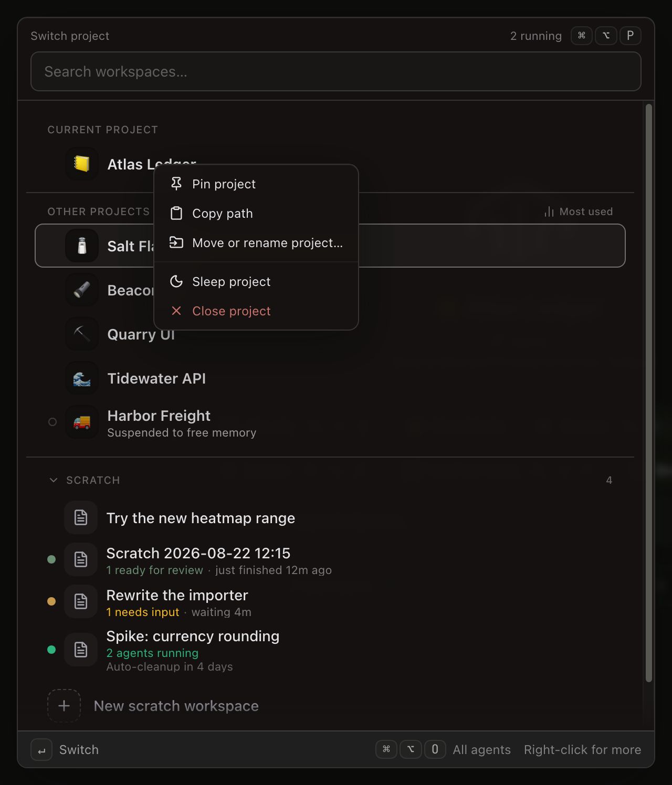The image size is (672, 785).
Task: Click the 2 running status text
Action: pos(535,36)
